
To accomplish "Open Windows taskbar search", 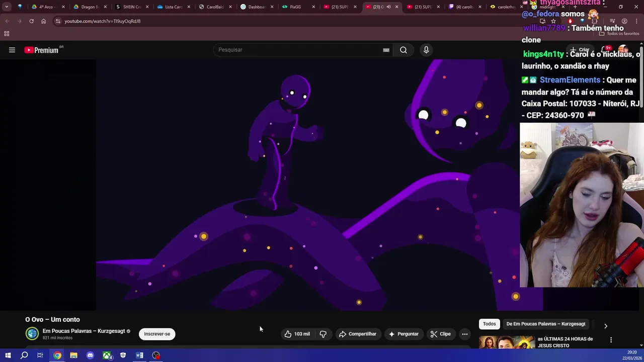I will click(x=24, y=355).
